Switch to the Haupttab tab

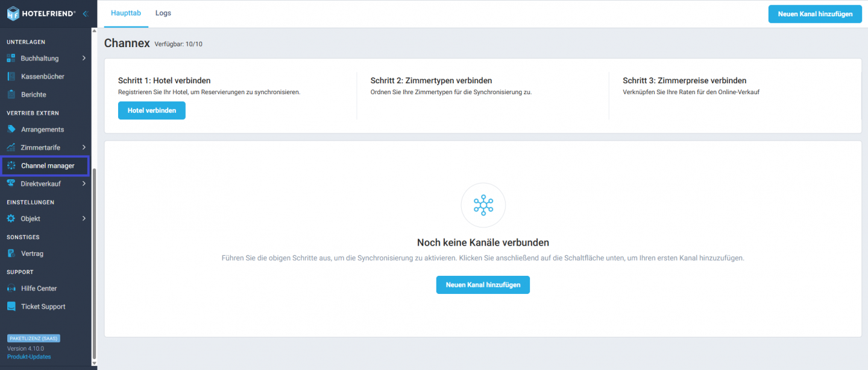coord(126,13)
